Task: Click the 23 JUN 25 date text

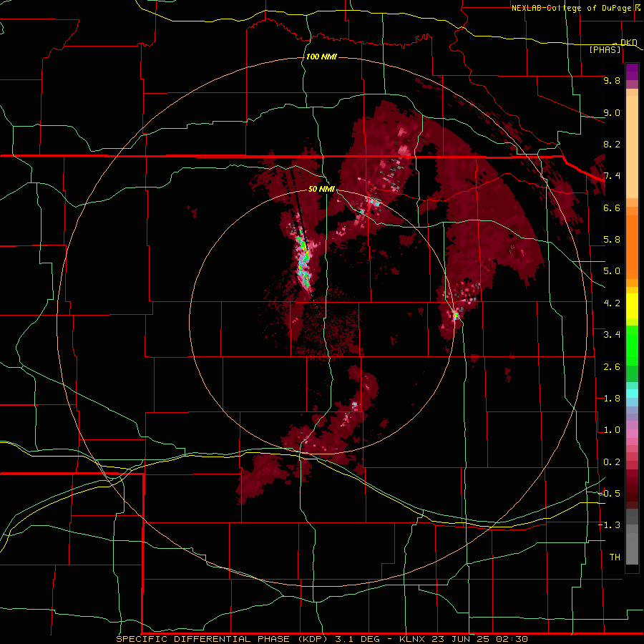Action: pyautogui.click(x=461, y=639)
